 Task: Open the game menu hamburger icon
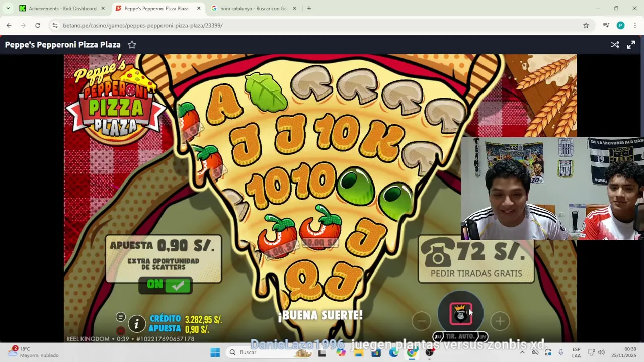click(x=120, y=317)
